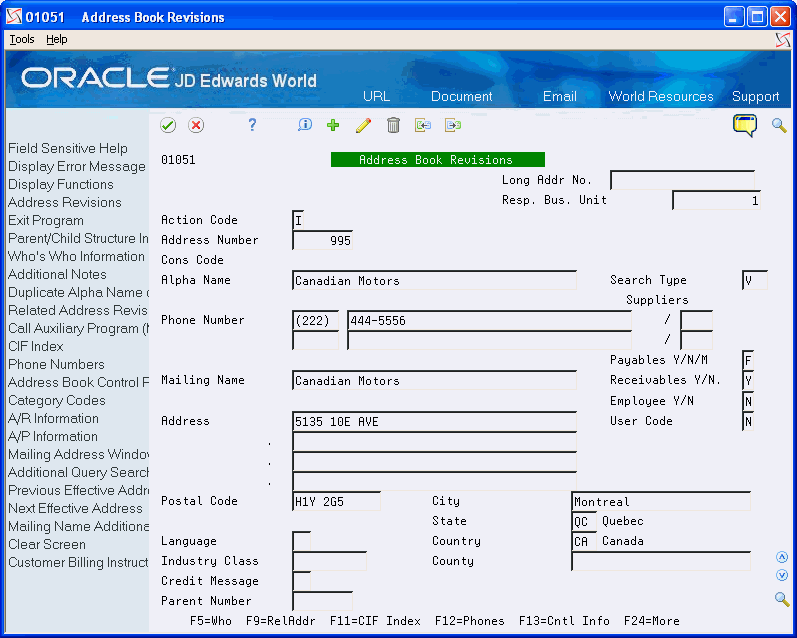Click the red X cancel icon
The height and width of the screenshot is (638, 797).
[196, 125]
